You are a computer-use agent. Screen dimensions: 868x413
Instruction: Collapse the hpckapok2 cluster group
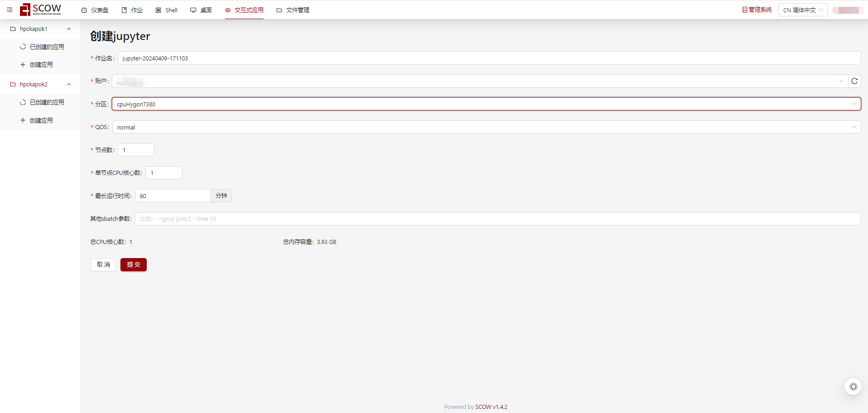40,84
